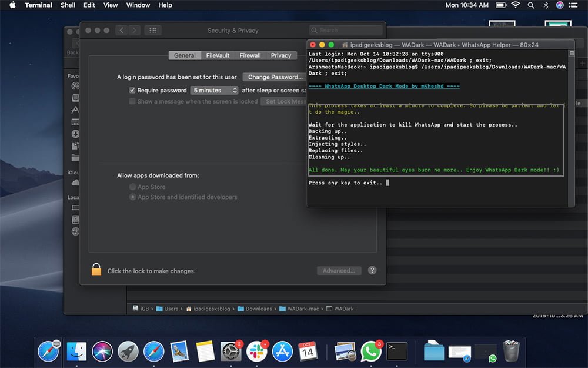Viewport: 588px width, 368px height.
Task: Click the help question mark button
Action: (372, 270)
